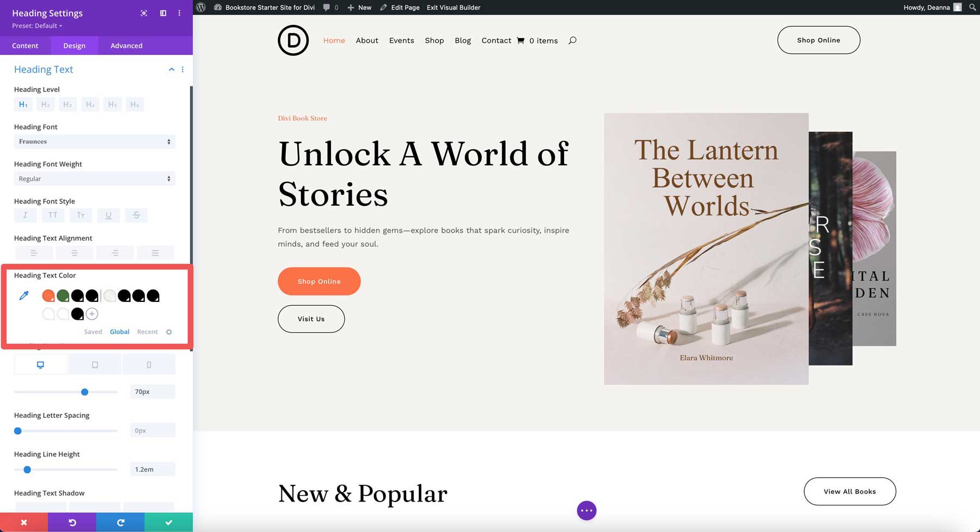Select Heading Level H3
This screenshot has width=980, height=532.
[x=68, y=104]
